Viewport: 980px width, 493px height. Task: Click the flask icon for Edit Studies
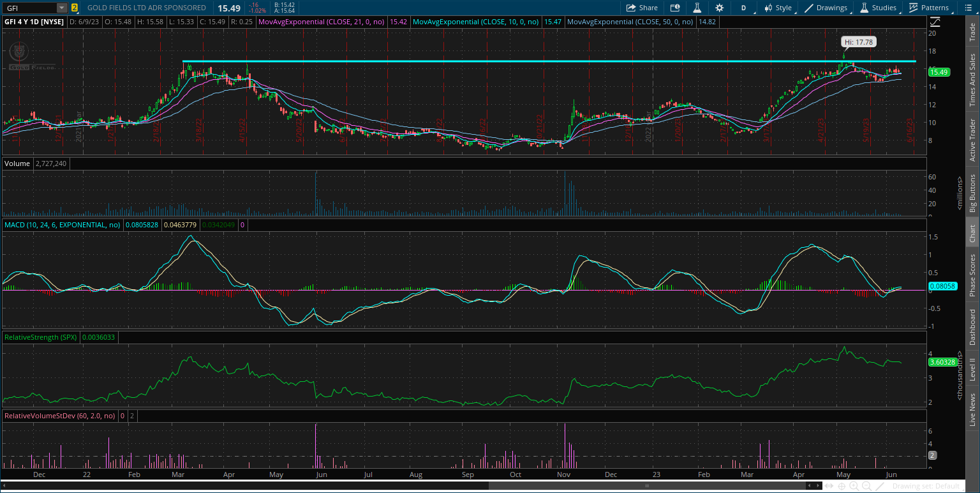(697, 8)
